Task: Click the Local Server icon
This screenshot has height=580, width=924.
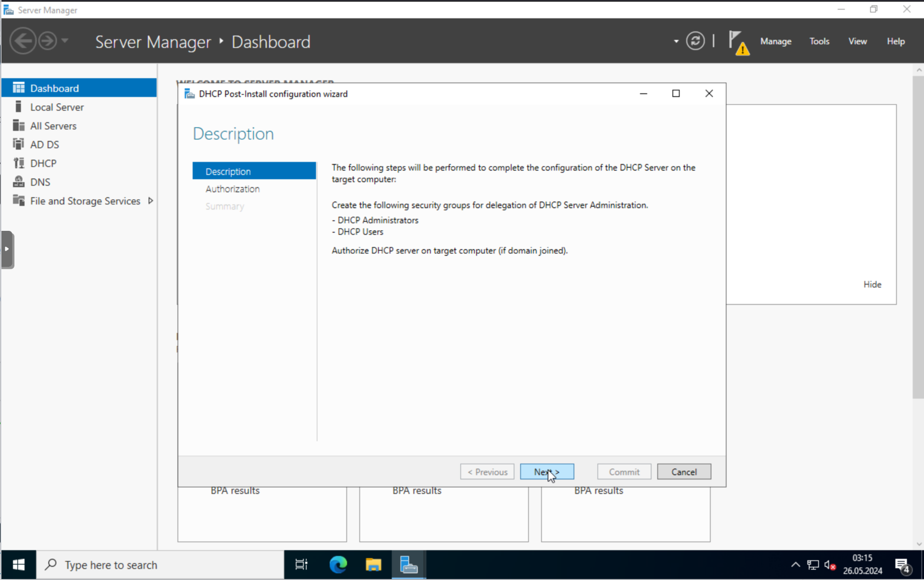Action: click(x=19, y=106)
